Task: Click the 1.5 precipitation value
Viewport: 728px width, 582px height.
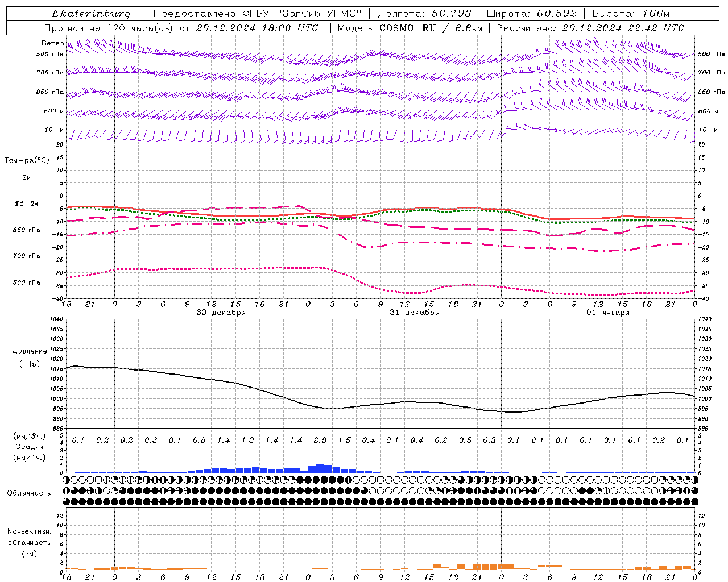Action: coord(344,440)
